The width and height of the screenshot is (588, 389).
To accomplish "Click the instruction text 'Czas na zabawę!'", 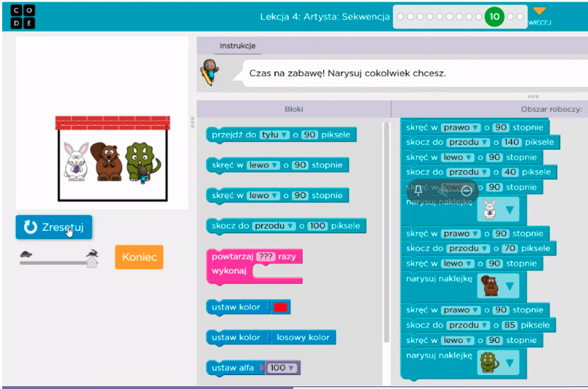I will coord(287,73).
